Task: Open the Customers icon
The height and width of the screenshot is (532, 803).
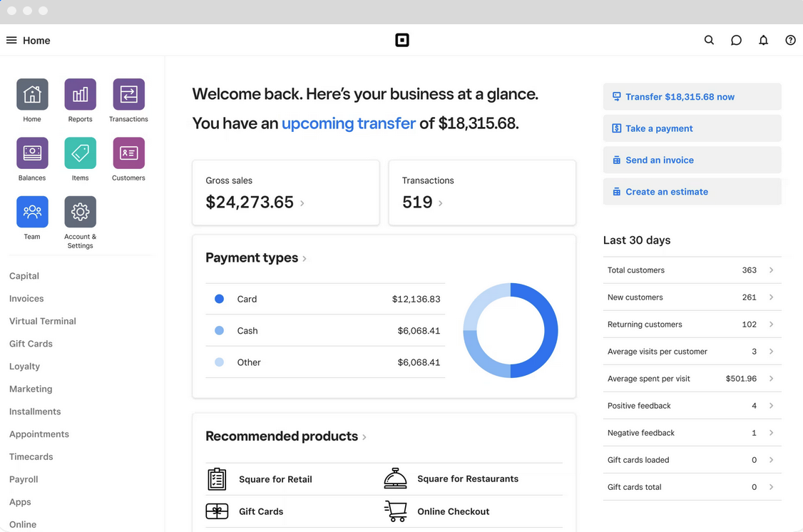Action: [x=128, y=153]
